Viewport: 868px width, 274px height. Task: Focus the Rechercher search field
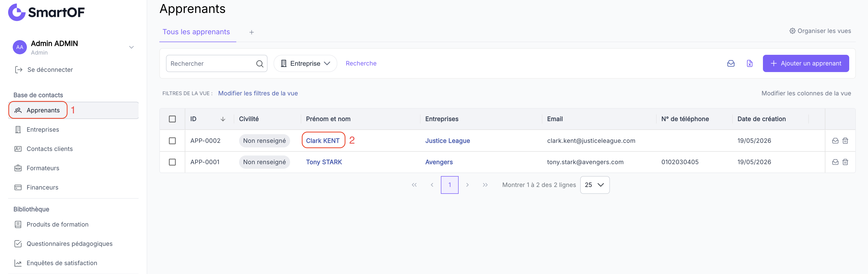tap(216, 63)
